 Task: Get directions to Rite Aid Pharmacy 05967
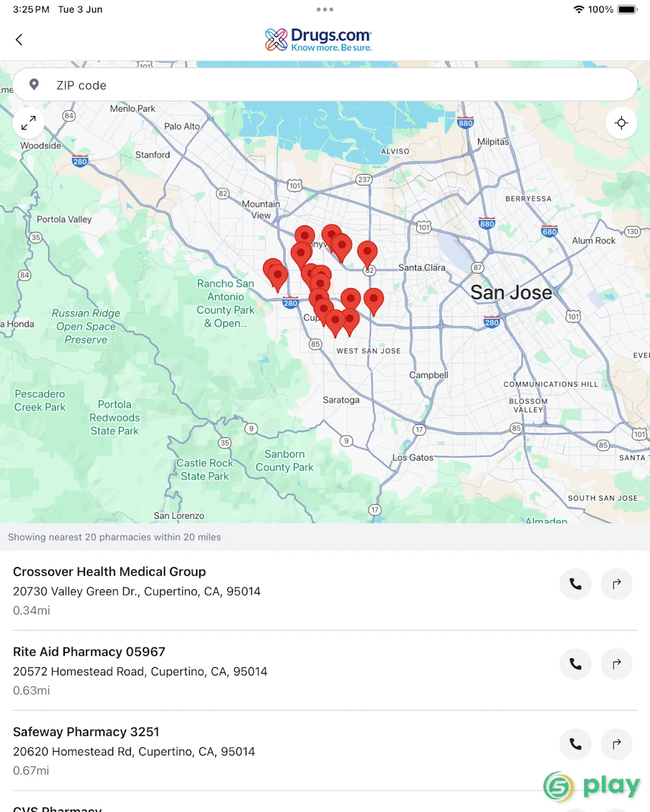(616, 664)
